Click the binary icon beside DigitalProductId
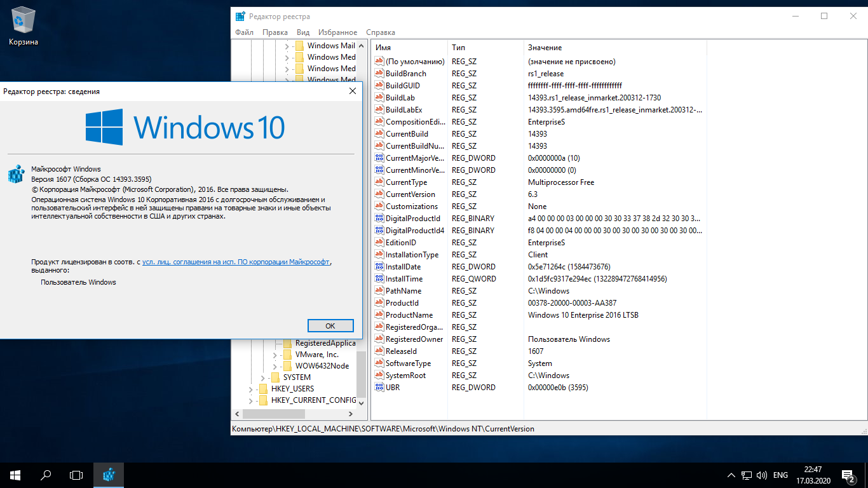This screenshot has width=868, height=488. 379,219
